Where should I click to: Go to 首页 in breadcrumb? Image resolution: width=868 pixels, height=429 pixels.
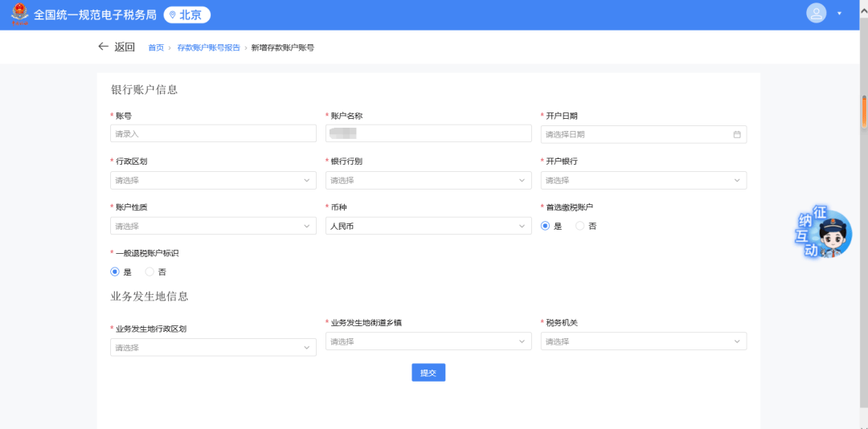click(155, 47)
